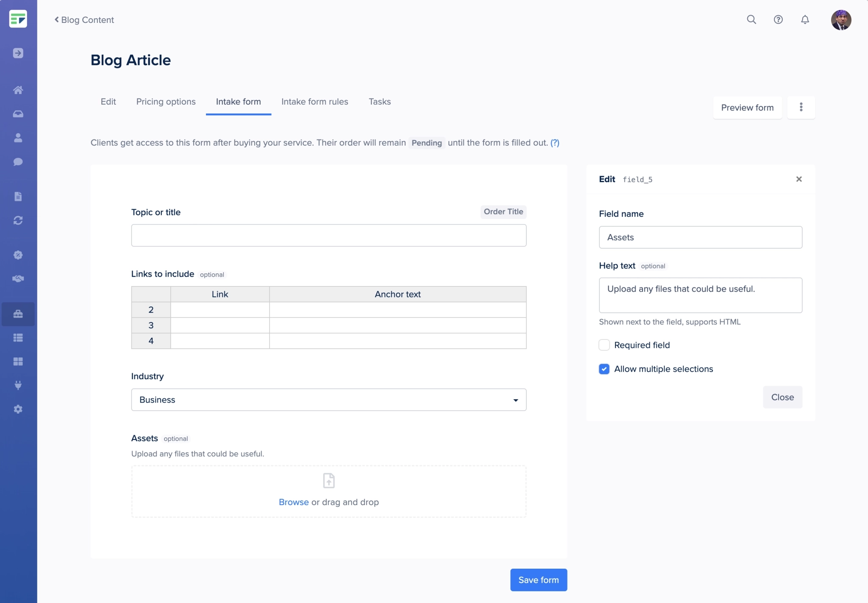
Task: Click the user avatar photo
Action: click(842, 20)
